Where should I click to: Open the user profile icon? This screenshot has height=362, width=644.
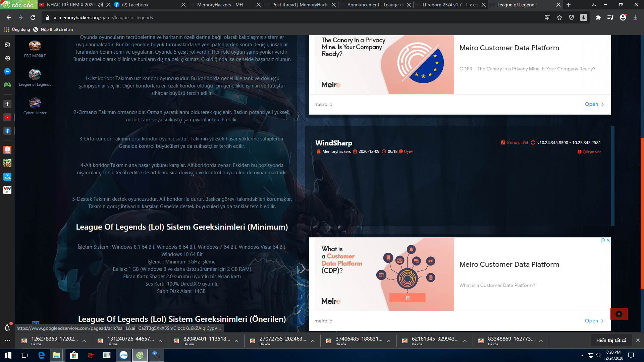[x=623, y=17]
